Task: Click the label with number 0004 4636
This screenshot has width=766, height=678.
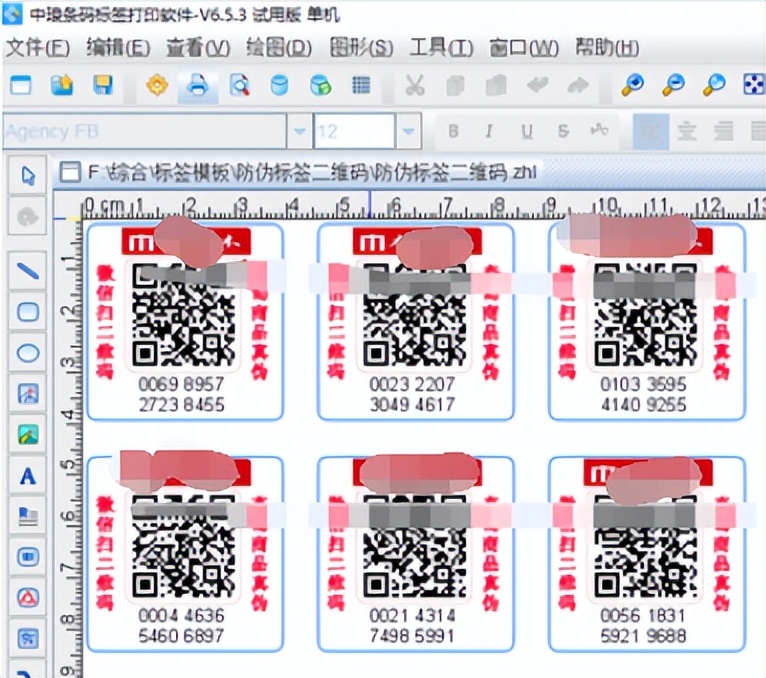Action: (185, 553)
